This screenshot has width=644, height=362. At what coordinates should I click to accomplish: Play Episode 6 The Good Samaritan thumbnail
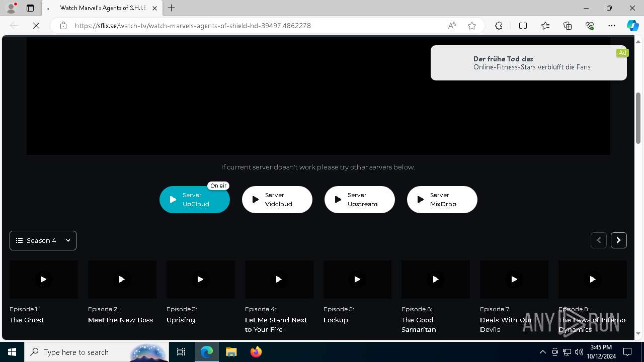(x=436, y=279)
